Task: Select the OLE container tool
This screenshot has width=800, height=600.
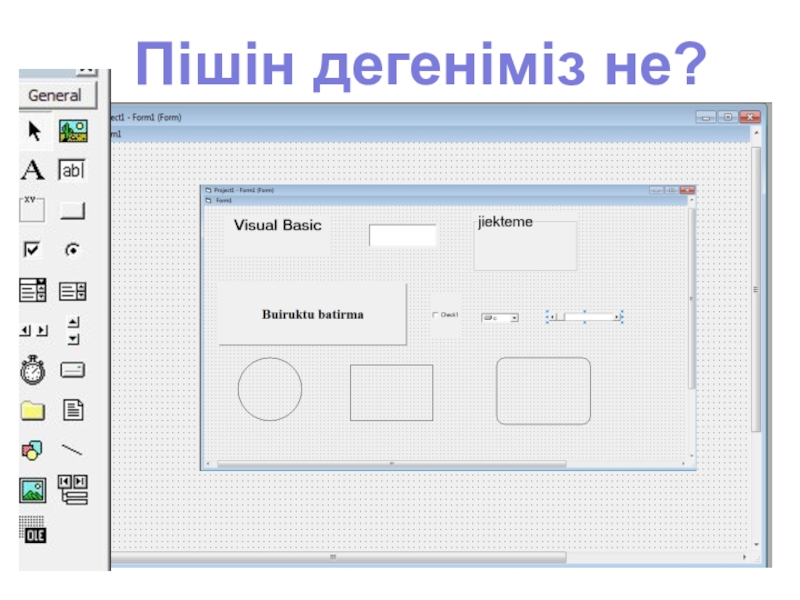Action: [33, 530]
